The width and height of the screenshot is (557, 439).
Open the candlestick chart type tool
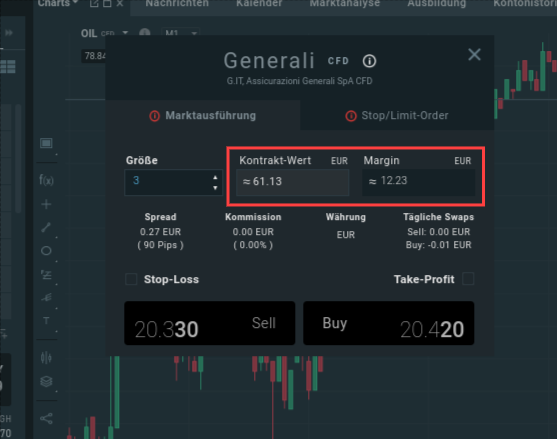pyautogui.click(x=46, y=358)
